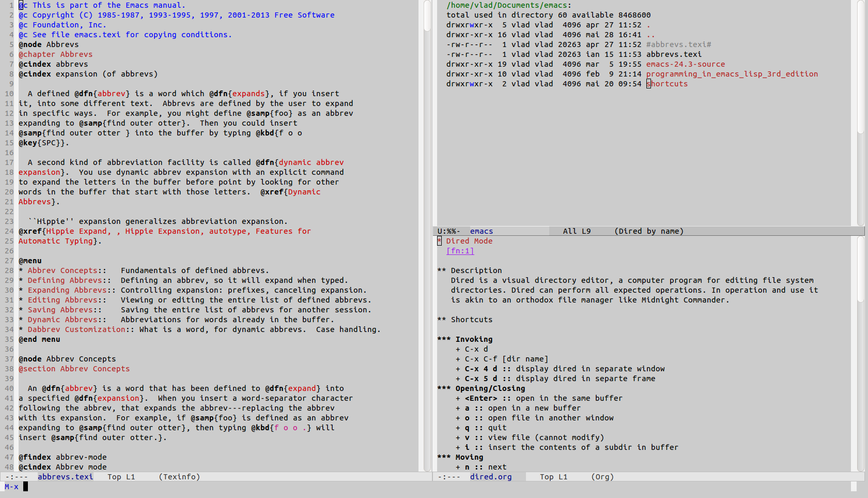Click the (Texinfo) mode indicator in mode line
868x498 pixels.
point(179,477)
